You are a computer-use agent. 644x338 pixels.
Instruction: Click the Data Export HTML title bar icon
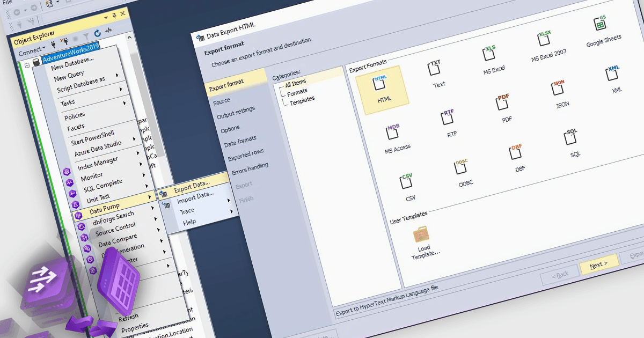[201, 38]
